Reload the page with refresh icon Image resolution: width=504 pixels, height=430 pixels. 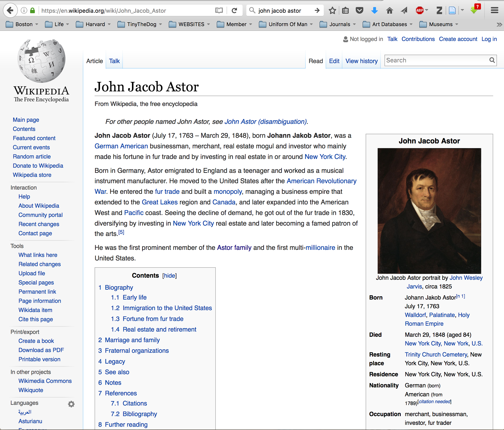tap(234, 10)
